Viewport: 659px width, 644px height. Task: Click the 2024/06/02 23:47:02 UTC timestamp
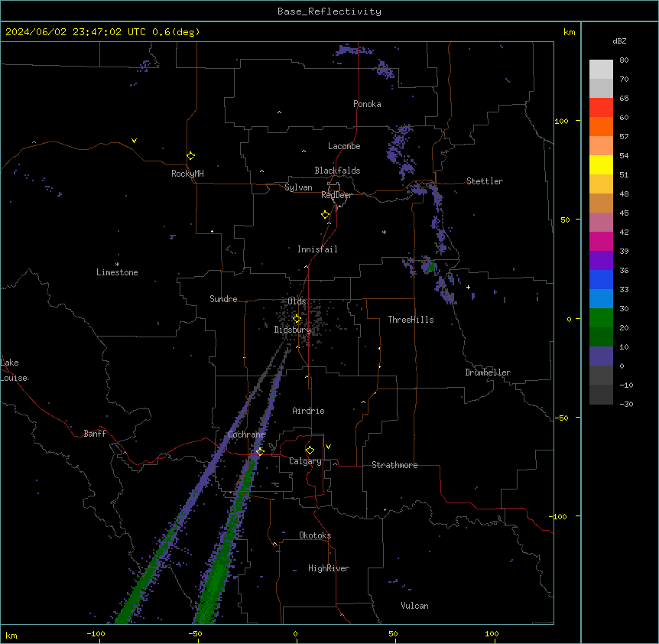point(75,32)
